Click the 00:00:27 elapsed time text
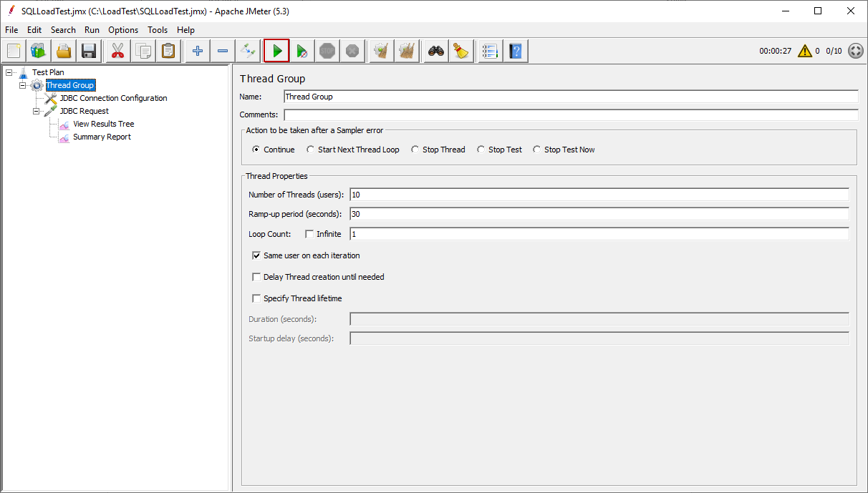868x493 pixels. (x=775, y=51)
